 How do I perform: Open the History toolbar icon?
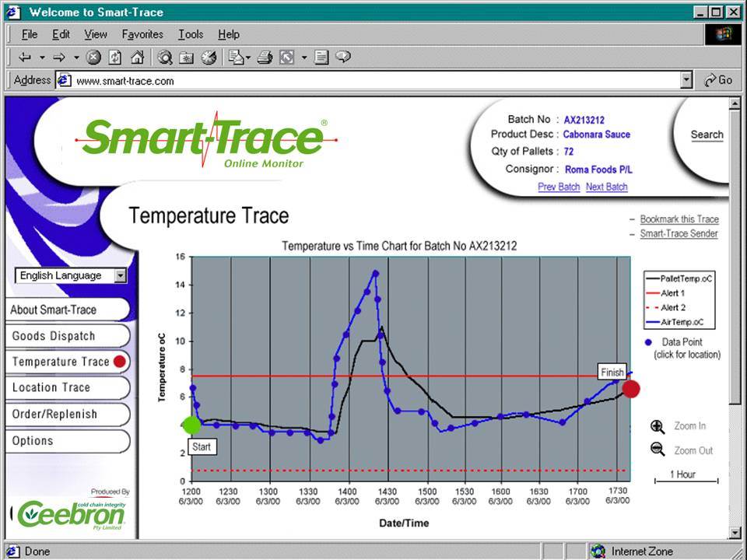pyautogui.click(x=209, y=58)
